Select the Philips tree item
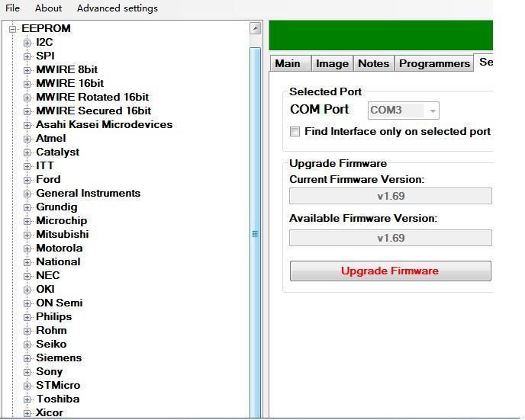The width and height of the screenshot is (525, 420). pyautogui.click(x=53, y=316)
